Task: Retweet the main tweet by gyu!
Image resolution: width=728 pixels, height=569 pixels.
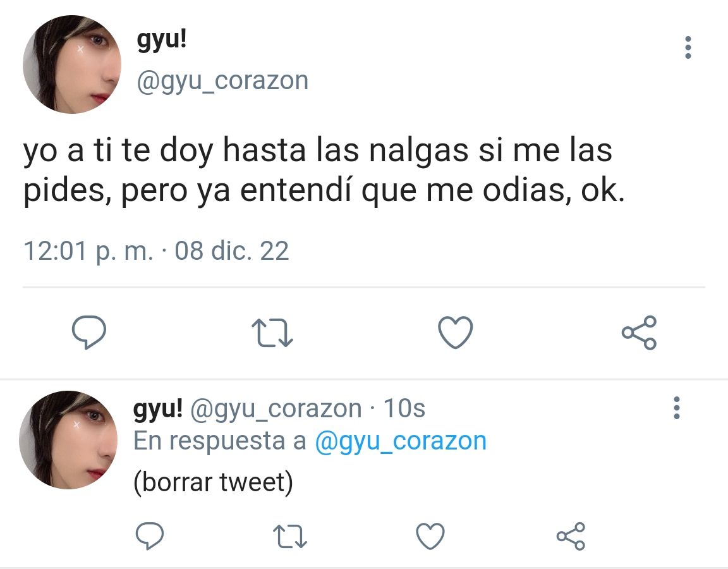Action: (272, 333)
